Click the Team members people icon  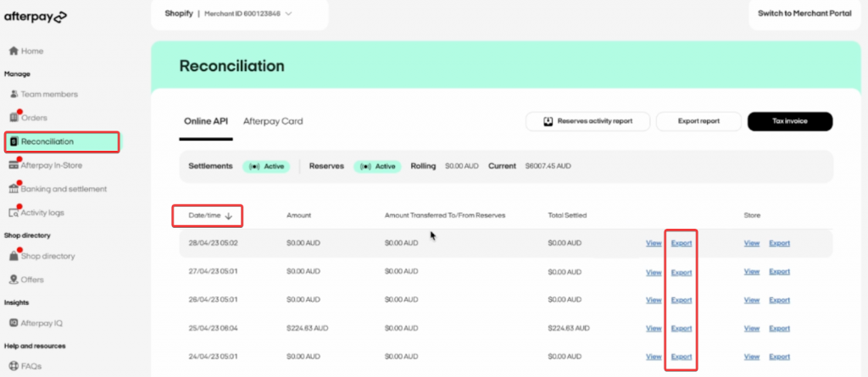(x=14, y=94)
